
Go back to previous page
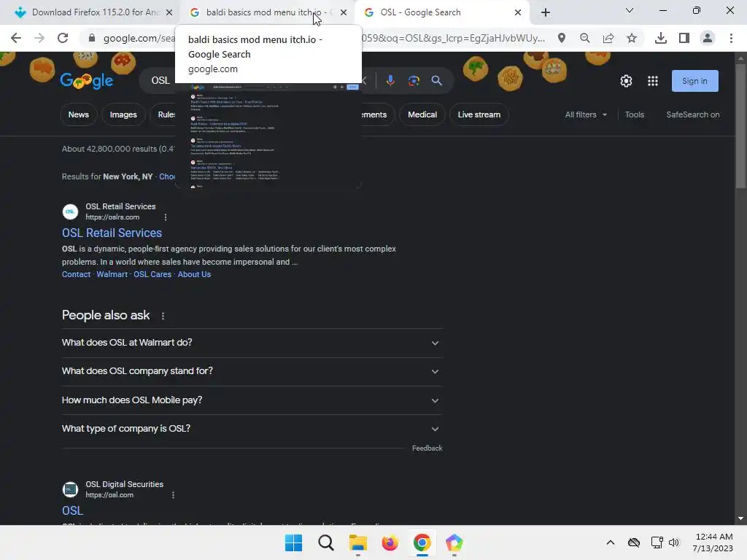tap(16, 38)
